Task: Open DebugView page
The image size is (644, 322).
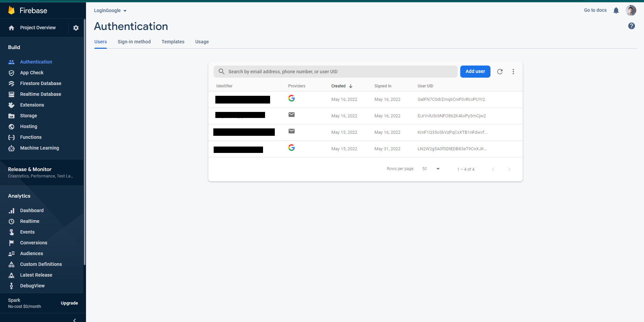Action: coord(32,286)
